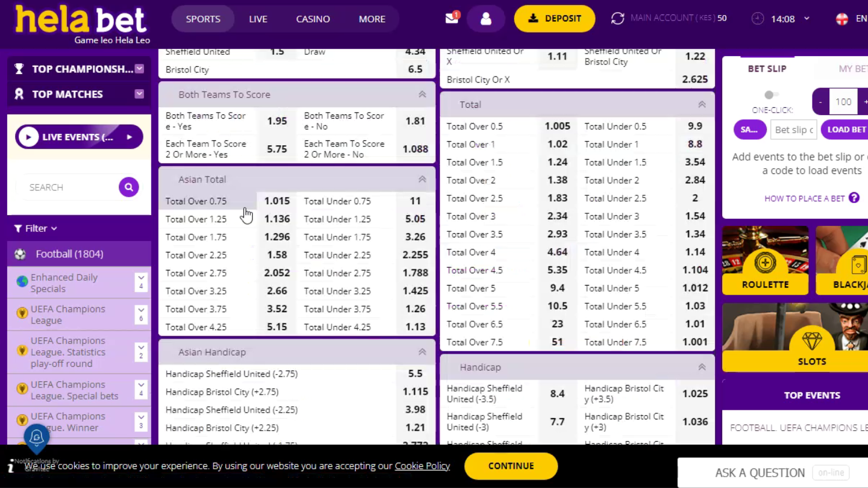The height and width of the screenshot is (488, 868).
Task: Collapse the Top Championships section
Action: 139,69
